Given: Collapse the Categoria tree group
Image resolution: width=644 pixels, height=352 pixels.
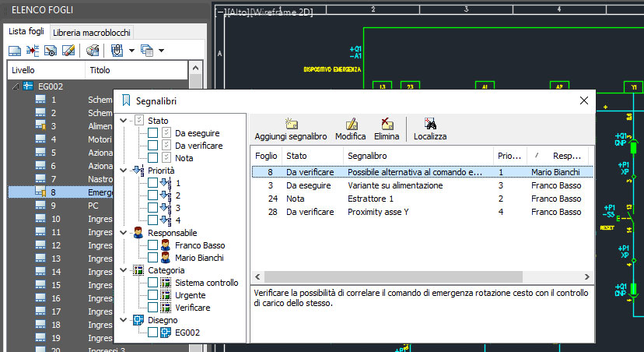Looking at the screenshot, I should tap(122, 270).
